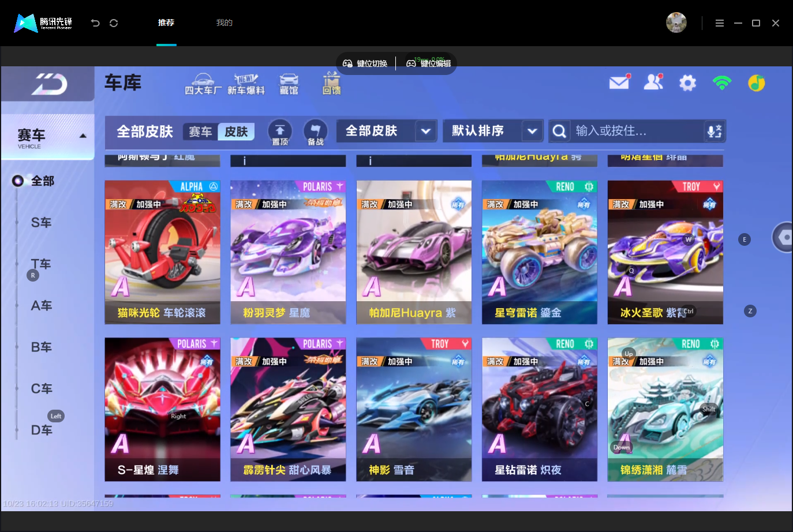793x532 pixels.
Task: Open the mail envelope icon
Action: click(620, 82)
